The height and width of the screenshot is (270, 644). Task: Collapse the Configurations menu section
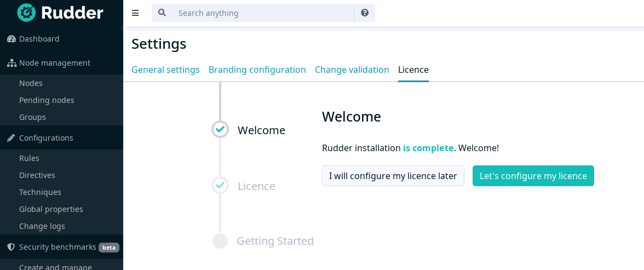pyautogui.click(x=61, y=137)
